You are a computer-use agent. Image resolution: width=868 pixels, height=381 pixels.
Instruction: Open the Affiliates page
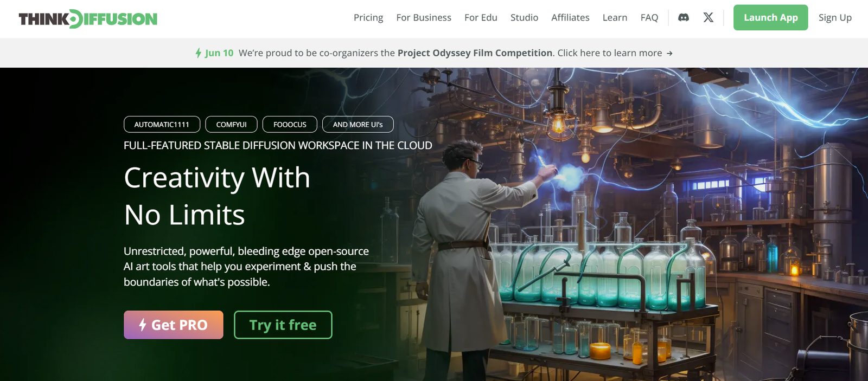[x=570, y=17]
